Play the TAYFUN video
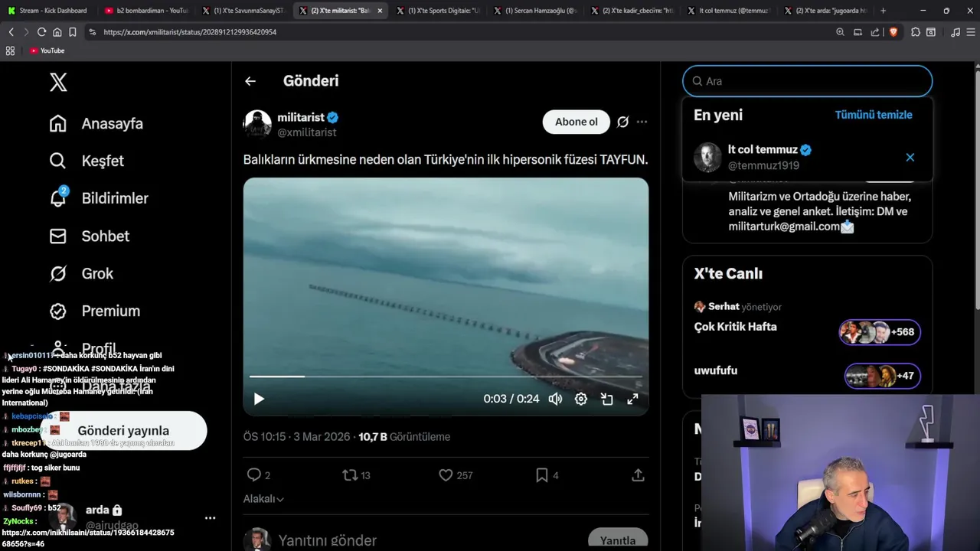Viewport: 980px width, 551px height. [x=259, y=399]
